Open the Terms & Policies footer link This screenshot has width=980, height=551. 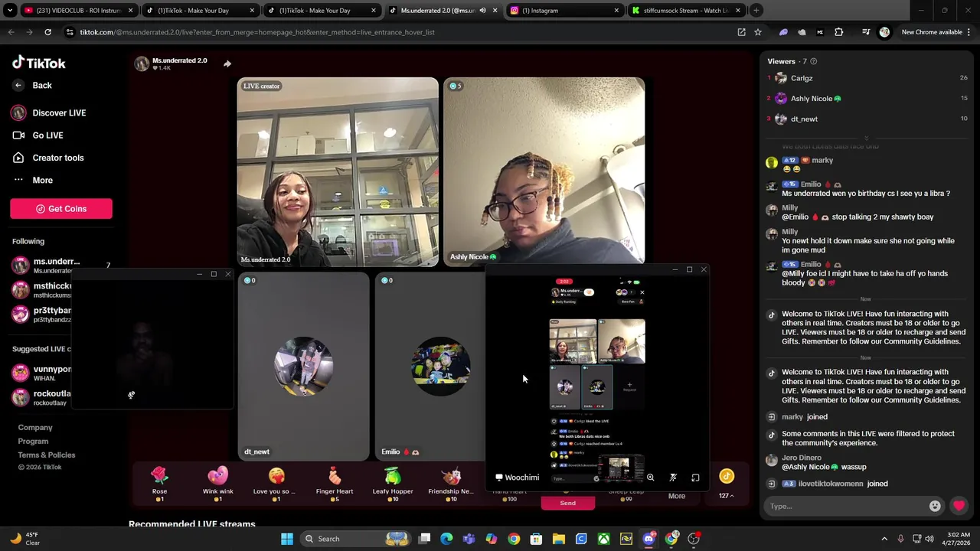coord(47,455)
